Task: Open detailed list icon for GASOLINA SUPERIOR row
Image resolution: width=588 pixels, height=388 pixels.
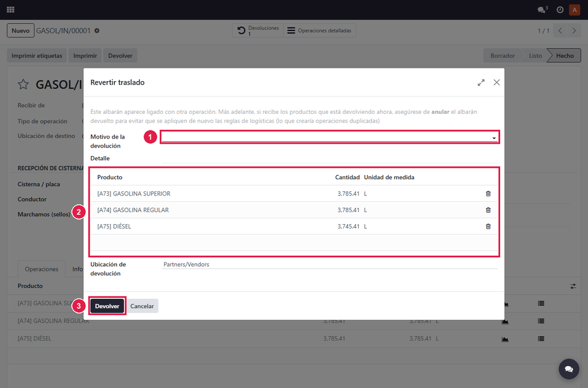Action: tap(541, 303)
